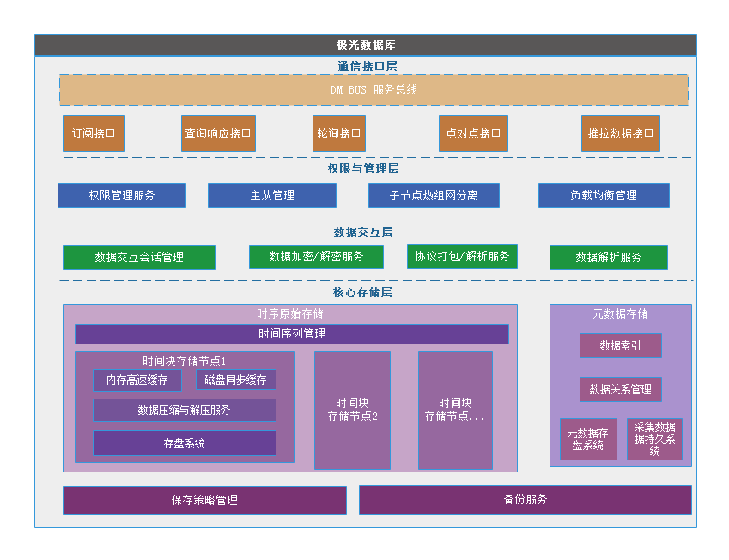Click the DM BUS 服务总线 bar

coord(374,89)
